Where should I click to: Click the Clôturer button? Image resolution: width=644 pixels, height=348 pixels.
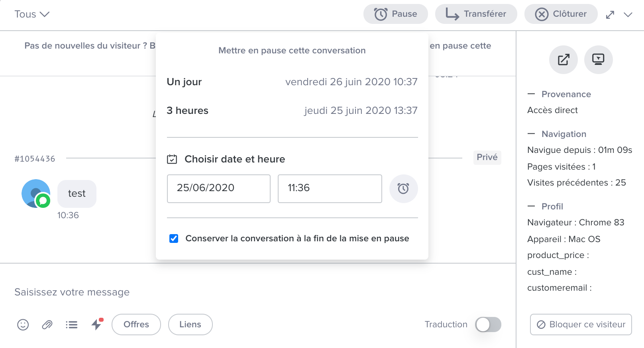click(x=561, y=14)
